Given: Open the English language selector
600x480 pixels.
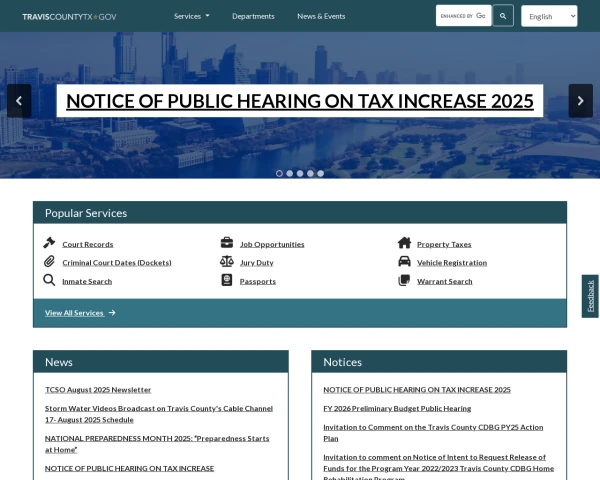Looking at the screenshot, I should [549, 16].
